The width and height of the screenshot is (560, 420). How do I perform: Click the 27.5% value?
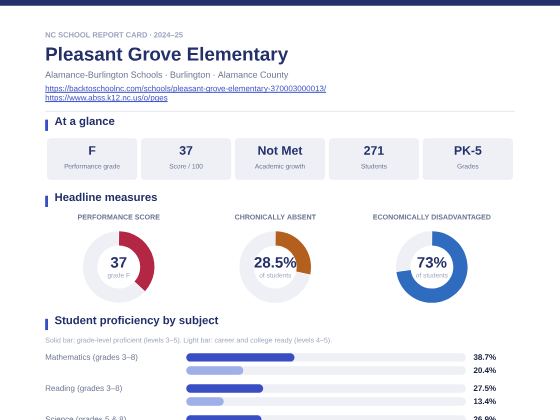click(484, 388)
